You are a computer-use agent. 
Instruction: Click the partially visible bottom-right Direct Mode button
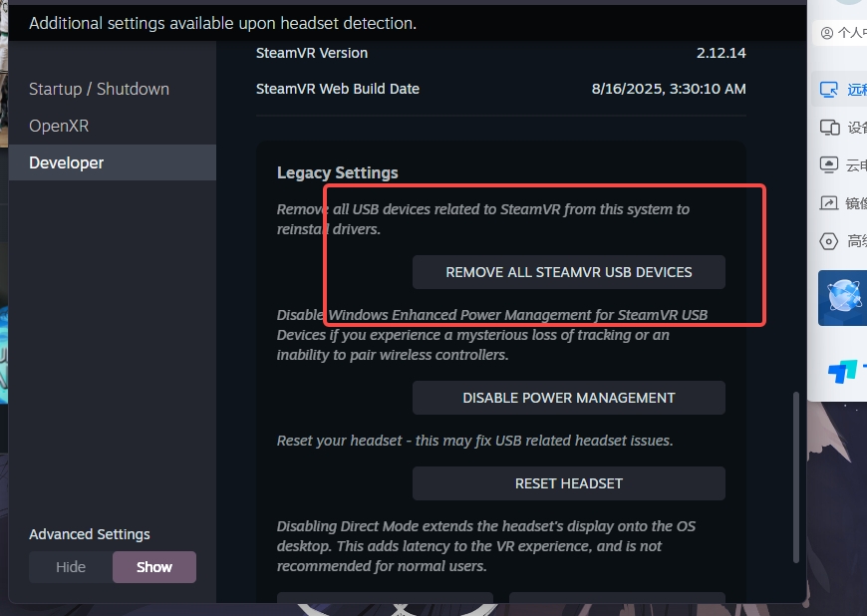point(617,597)
